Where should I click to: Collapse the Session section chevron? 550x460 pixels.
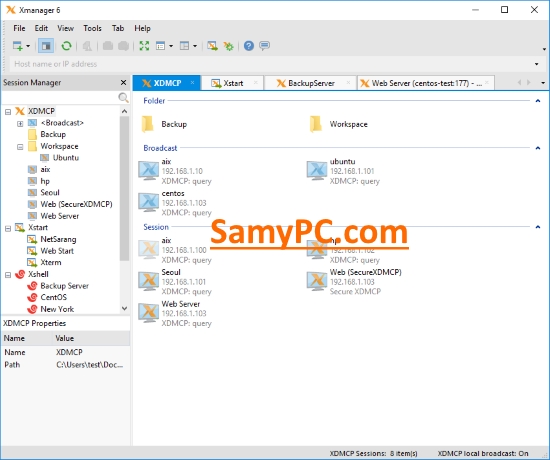(x=538, y=227)
